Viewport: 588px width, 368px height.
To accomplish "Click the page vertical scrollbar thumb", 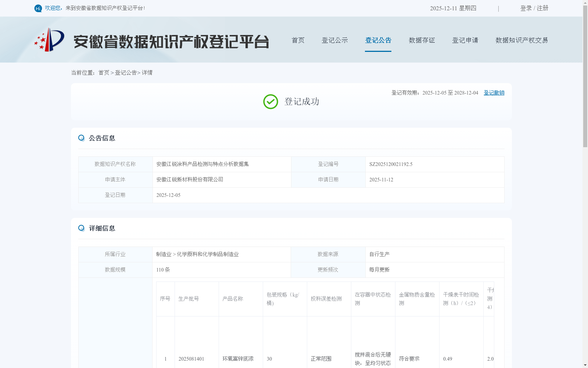I will click(585, 76).
